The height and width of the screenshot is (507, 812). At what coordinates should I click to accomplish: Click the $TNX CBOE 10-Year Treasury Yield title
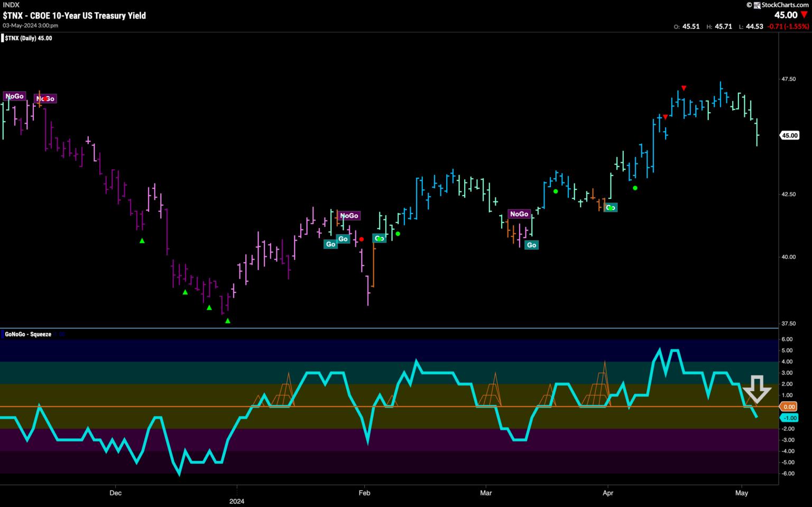point(74,16)
